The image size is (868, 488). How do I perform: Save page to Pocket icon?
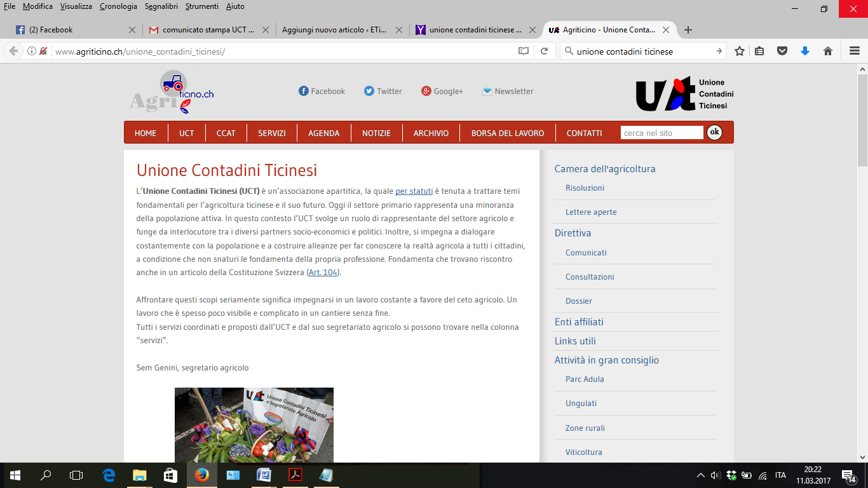783,51
